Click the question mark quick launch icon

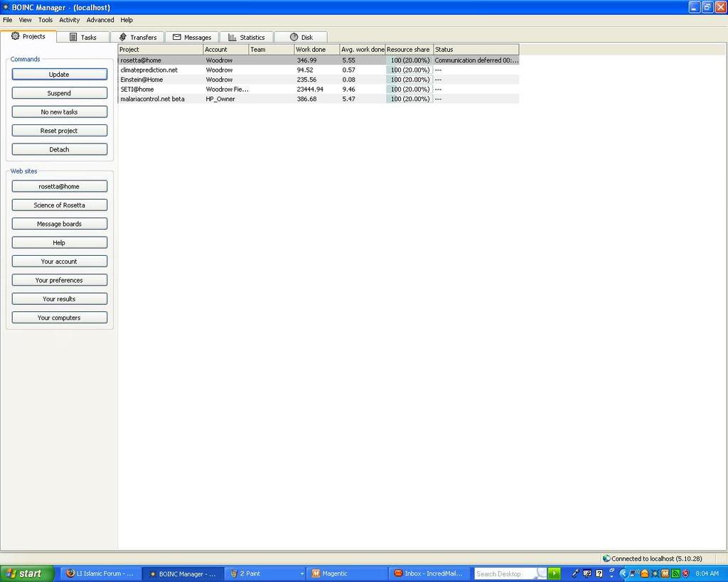tap(599, 573)
